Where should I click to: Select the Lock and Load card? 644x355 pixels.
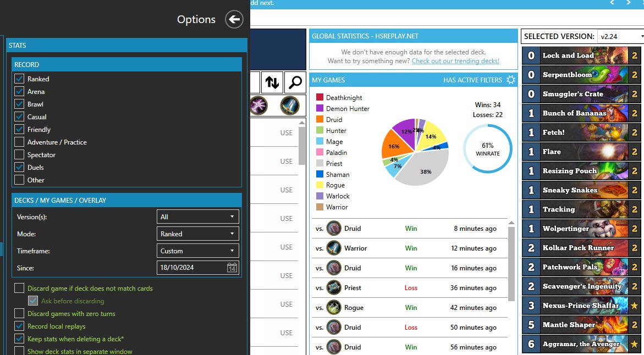[581, 56]
